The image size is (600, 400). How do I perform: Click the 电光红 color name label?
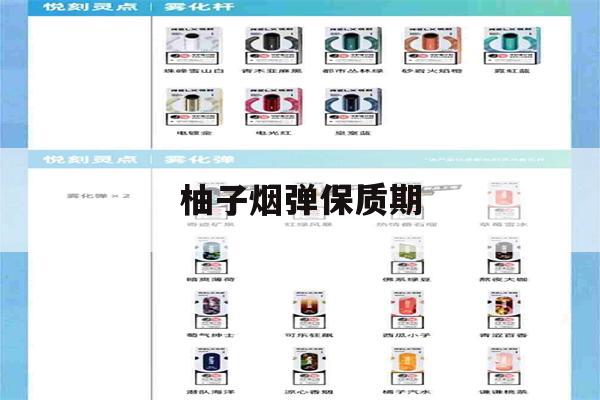[273, 133]
